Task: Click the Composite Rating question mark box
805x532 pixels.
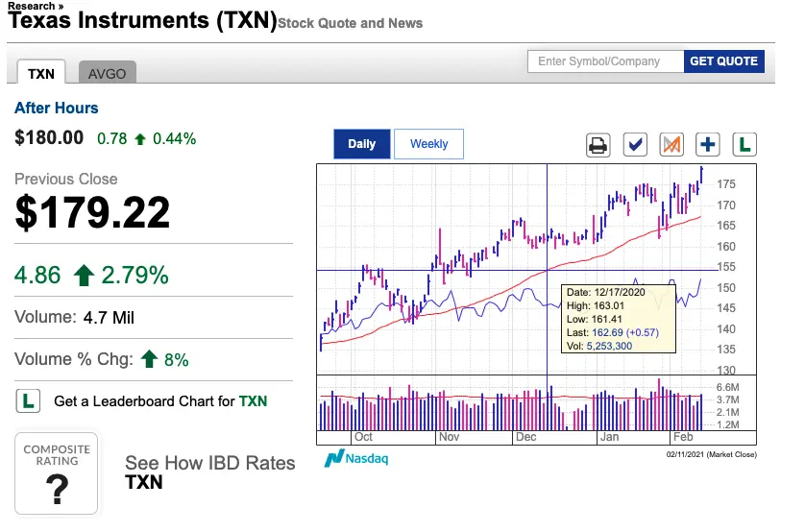Action: click(x=56, y=473)
